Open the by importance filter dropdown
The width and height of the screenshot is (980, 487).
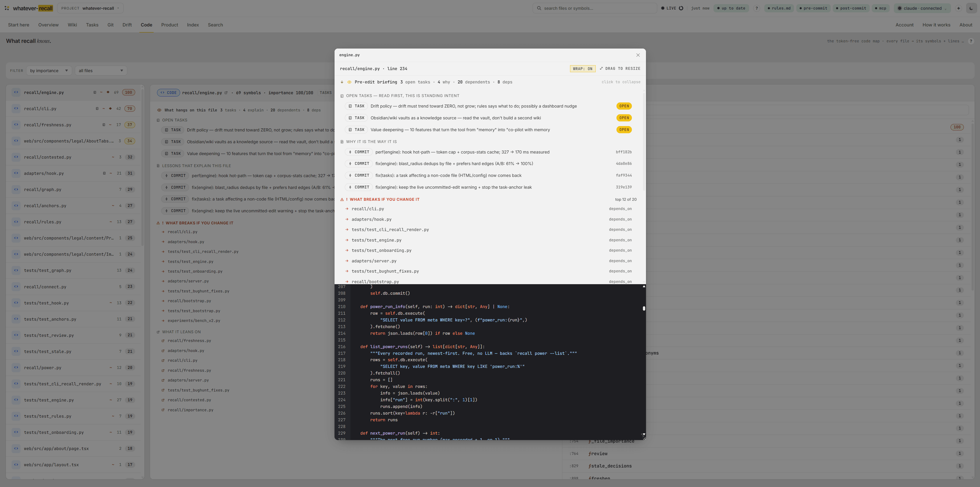[49, 70]
